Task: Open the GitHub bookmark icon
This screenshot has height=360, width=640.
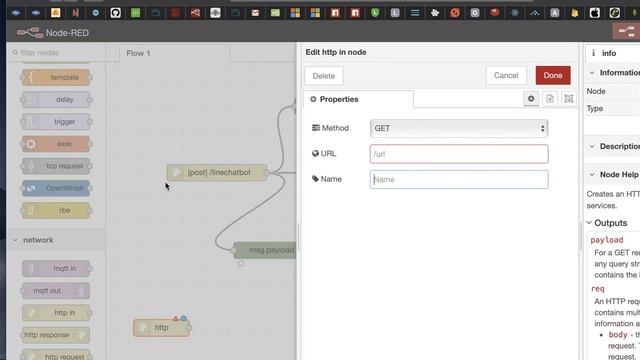Action: (x=116, y=13)
